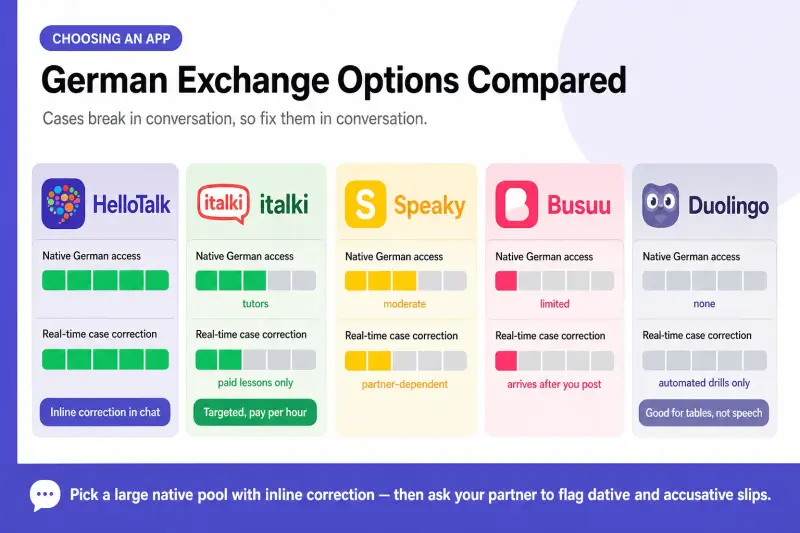800x533 pixels.
Task: Click the Good for tables, not speech button
Action: coord(704,413)
